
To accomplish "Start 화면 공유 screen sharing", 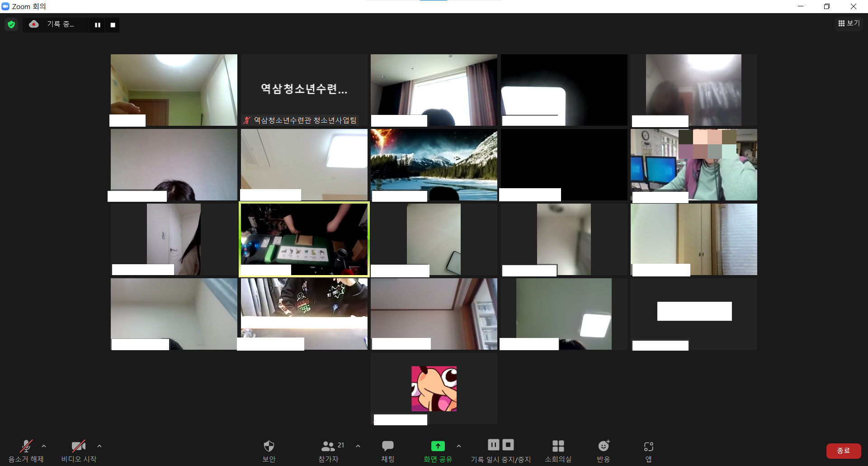I will point(438,451).
